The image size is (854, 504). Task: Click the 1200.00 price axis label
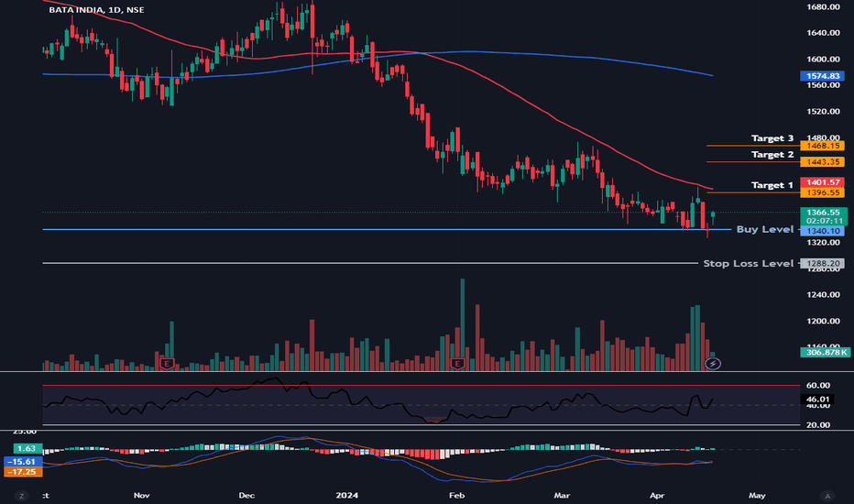[x=823, y=321]
